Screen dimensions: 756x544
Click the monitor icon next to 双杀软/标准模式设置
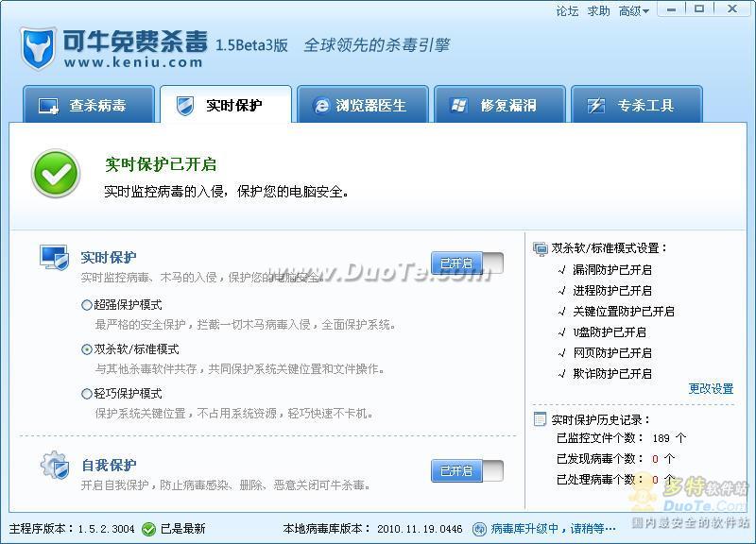540,248
